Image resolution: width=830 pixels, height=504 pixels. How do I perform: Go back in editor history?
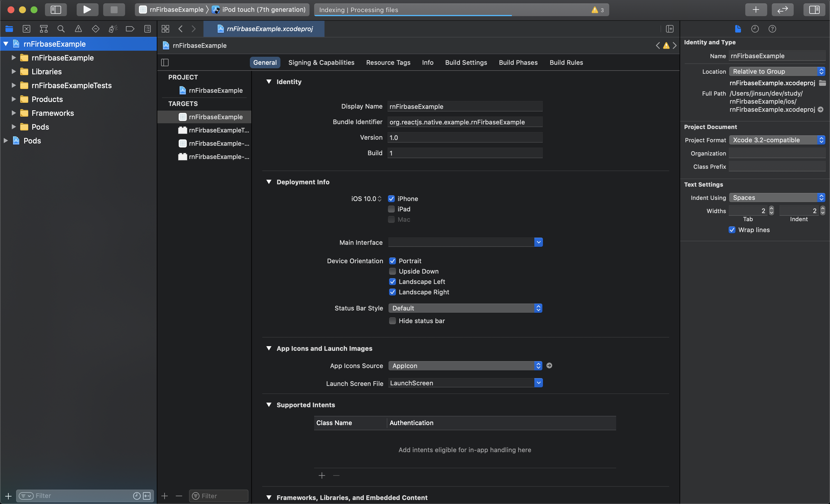pos(180,29)
